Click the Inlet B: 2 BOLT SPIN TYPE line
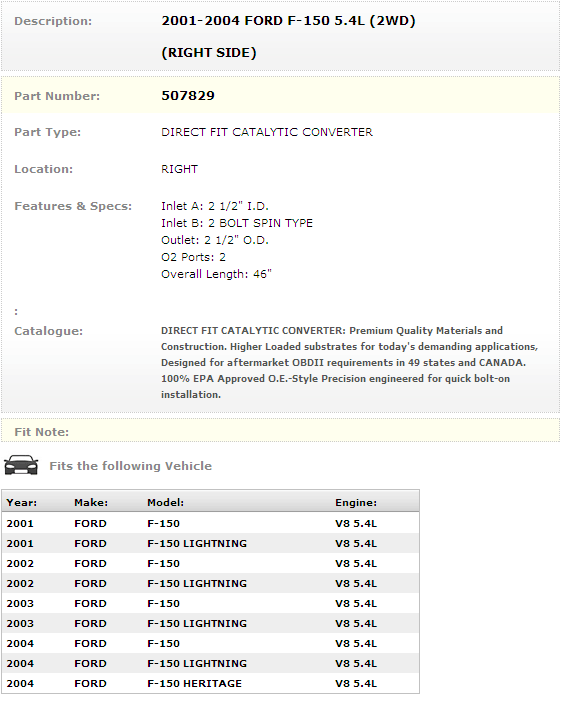Image resolution: width=570 pixels, height=712 pixels. point(237,223)
